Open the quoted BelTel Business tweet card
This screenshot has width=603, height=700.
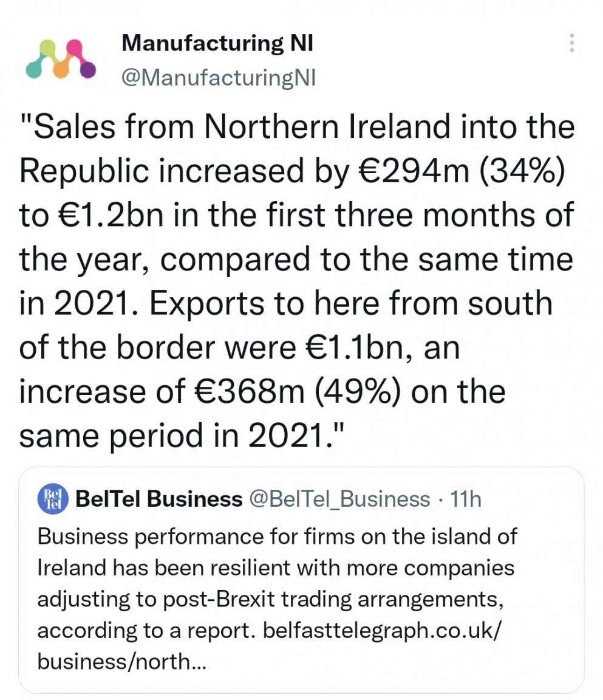[301, 580]
